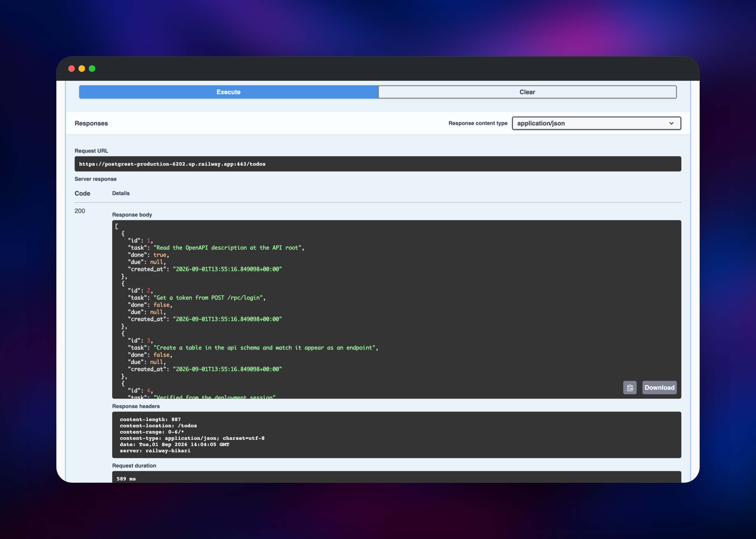Image resolution: width=756 pixels, height=539 pixels.
Task: Click the content-type header line
Action: click(x=192, y=438)
